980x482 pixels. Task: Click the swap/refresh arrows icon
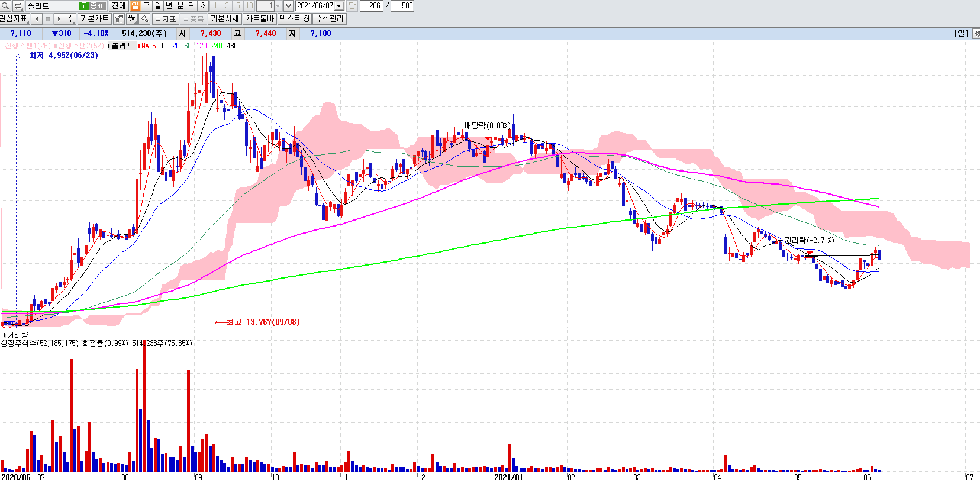(x=18, y=6)
